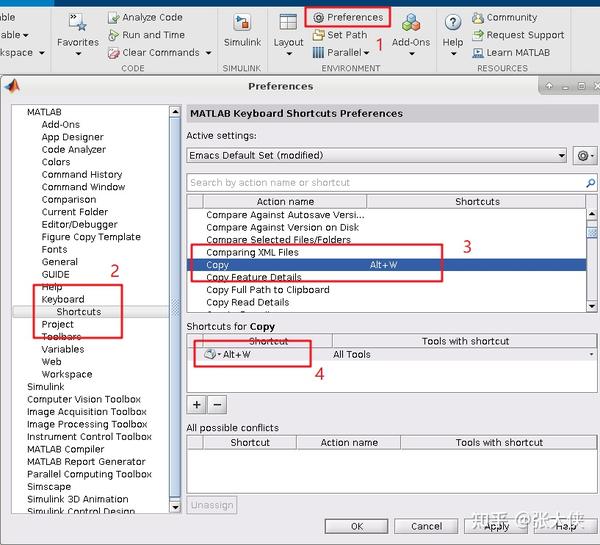Click Run and Time
This screenshot has height=545, width=600.
(147, 35)
